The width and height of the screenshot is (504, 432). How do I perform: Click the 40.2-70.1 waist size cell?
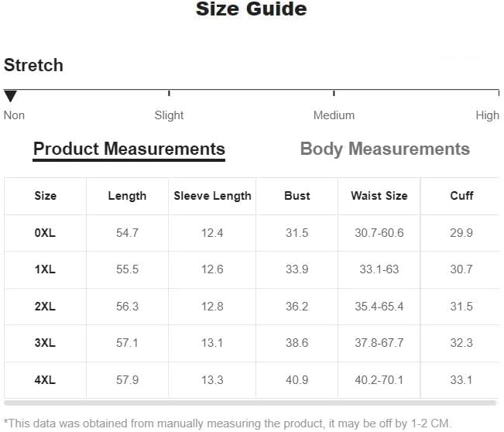[x=379, y=380]
